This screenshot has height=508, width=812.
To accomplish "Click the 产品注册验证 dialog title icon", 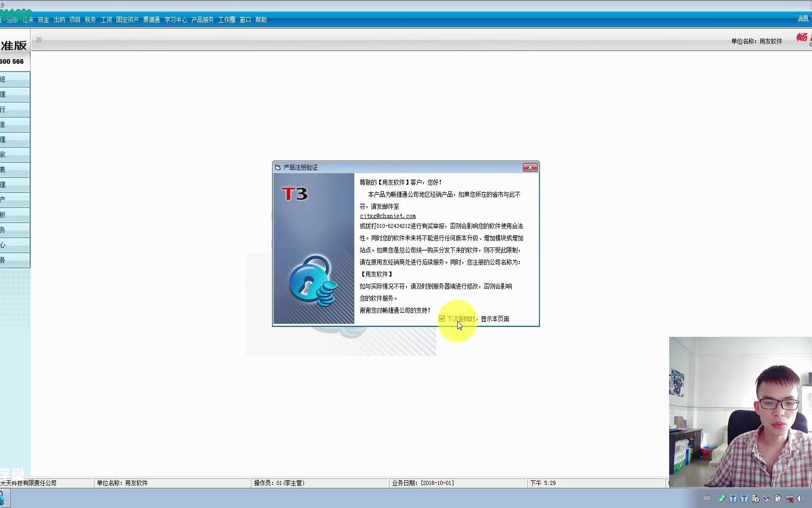I will tap(278, 167).
